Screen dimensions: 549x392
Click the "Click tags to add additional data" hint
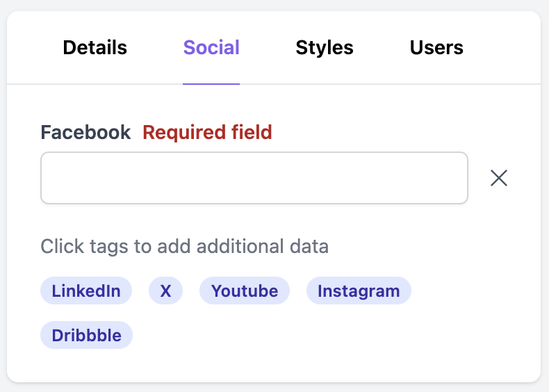[x=184, y=246]
